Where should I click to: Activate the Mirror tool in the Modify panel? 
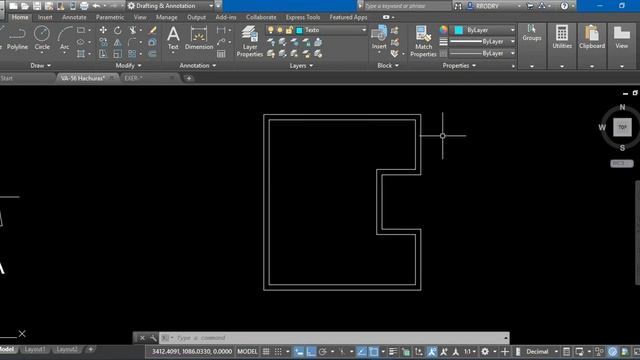point(118,42)
